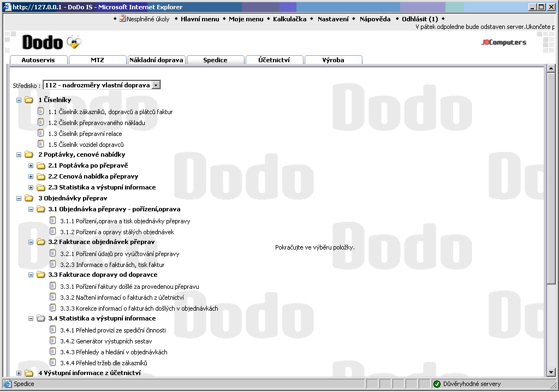Open Nastavení in top menu
Screen dimensions: 559x392
(x=334, y=19)
